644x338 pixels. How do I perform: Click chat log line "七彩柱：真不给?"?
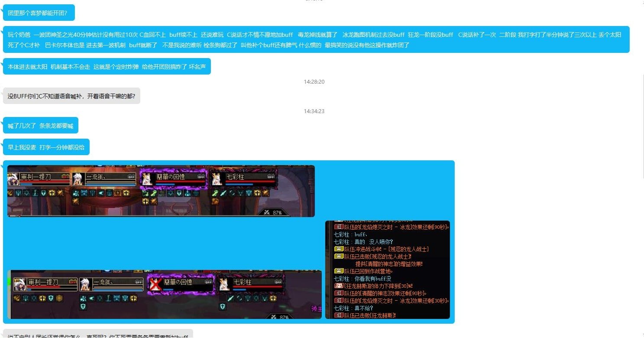point(353,308)
